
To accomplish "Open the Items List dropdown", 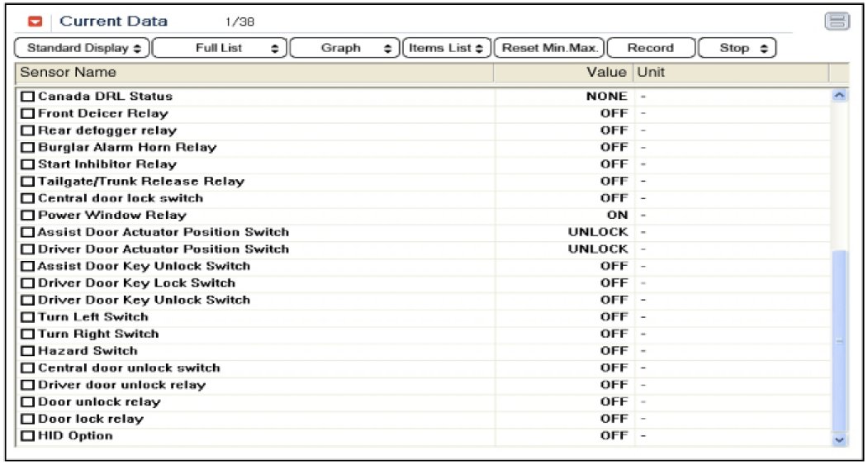I will 446,48.
